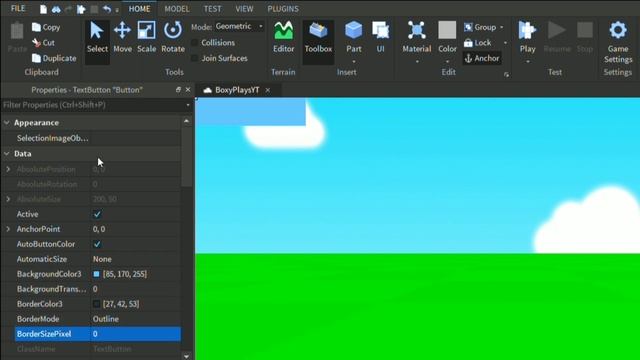Image resolution: width=640 pixels, height=360 pixels.
Task: Switch to the VIEW ribbon tab
Action: click(244, 9)
